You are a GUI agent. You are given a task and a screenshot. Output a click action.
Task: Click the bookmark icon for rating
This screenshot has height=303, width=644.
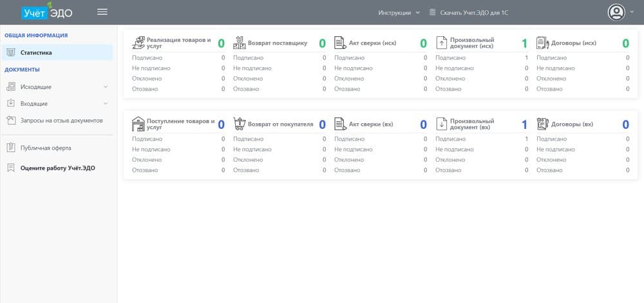11,168
